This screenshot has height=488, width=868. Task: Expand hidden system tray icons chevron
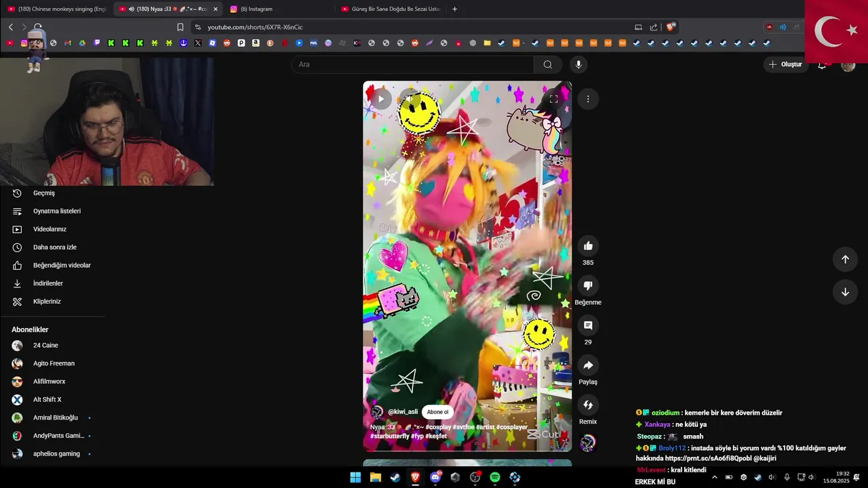point(714,477)
